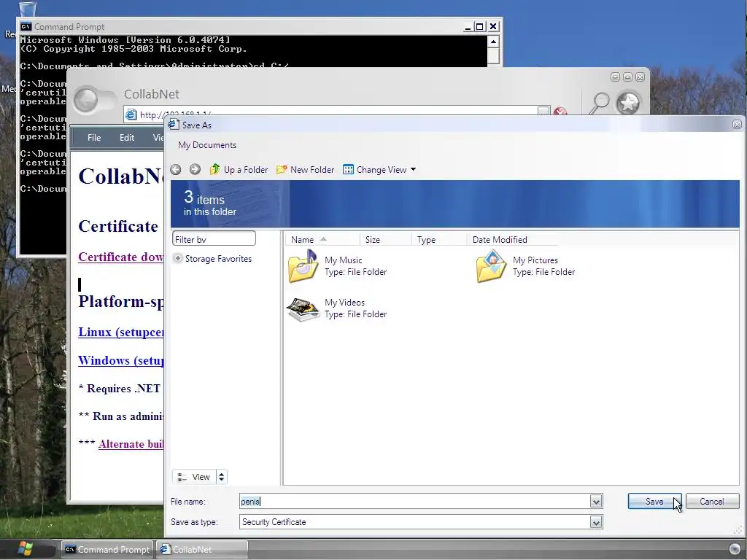Viewport: 747px width, 560px height.
Task: Follow the Linux (setupcert) link
Action: pyautogui.click(x=121, y=332)
